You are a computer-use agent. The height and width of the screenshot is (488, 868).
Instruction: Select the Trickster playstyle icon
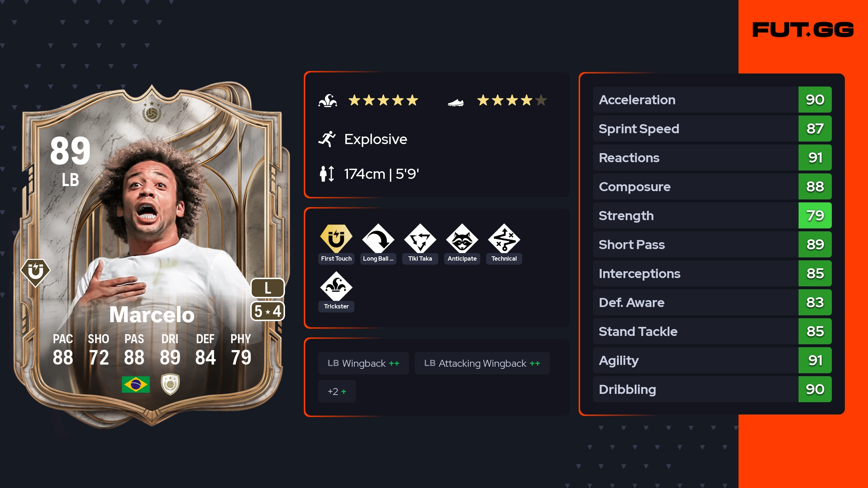[x=336, y=286]
